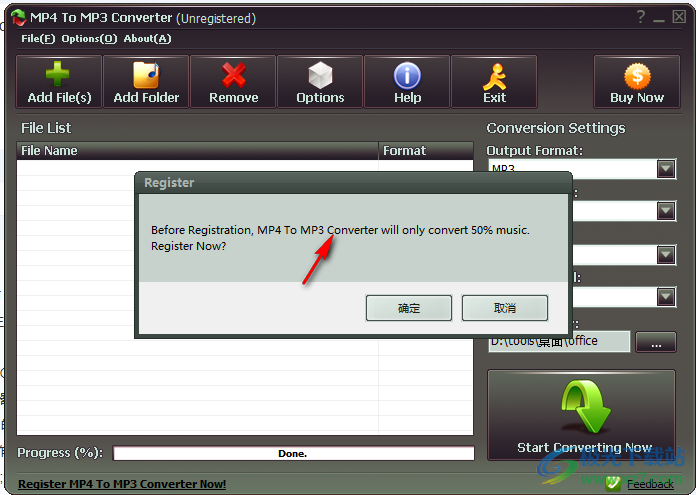Image resolution: width=696 pixels, height=495 pixels.
Task: Click the Buy Now dollar button
Action: click(637, 82)
